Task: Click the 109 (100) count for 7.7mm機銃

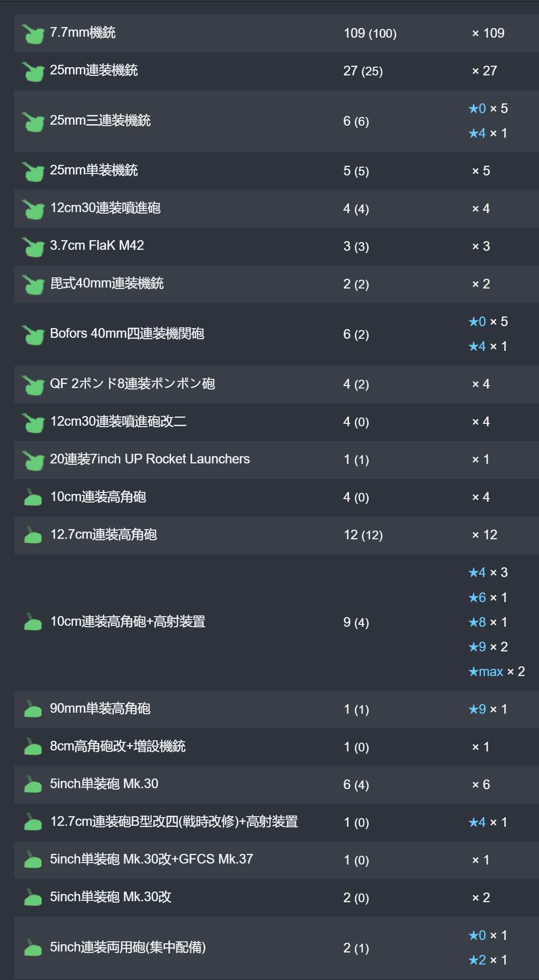Action: [x=370, y=33]
